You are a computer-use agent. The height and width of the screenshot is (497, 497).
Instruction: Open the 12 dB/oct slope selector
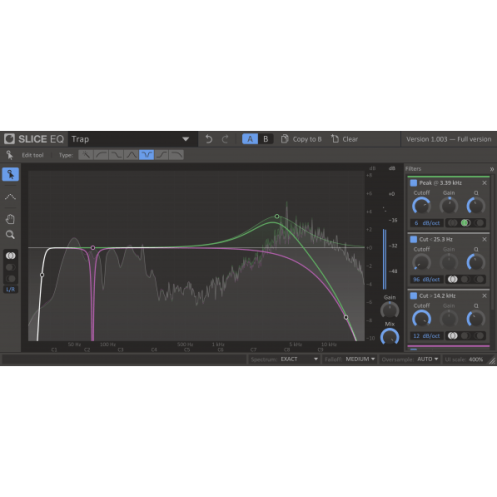click(x=427, y=336)
